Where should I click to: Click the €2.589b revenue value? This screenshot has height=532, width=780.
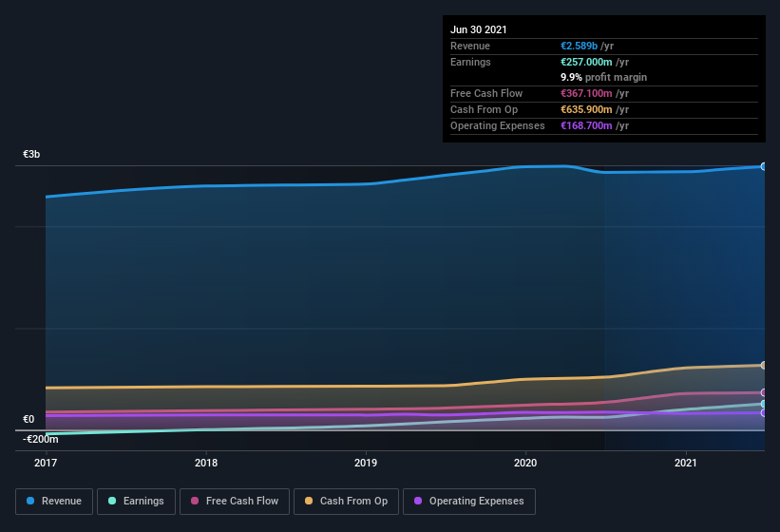tap(579, 46)
